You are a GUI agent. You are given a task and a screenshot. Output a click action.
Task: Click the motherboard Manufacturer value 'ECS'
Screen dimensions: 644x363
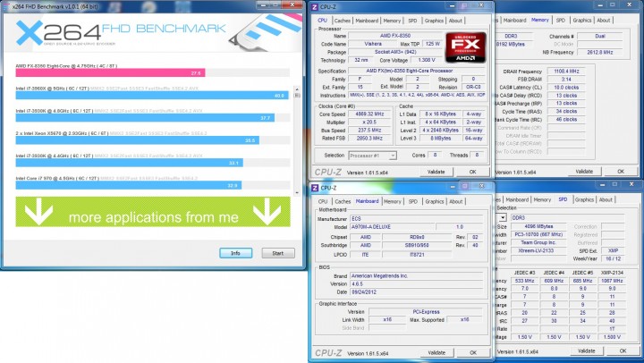417,219
